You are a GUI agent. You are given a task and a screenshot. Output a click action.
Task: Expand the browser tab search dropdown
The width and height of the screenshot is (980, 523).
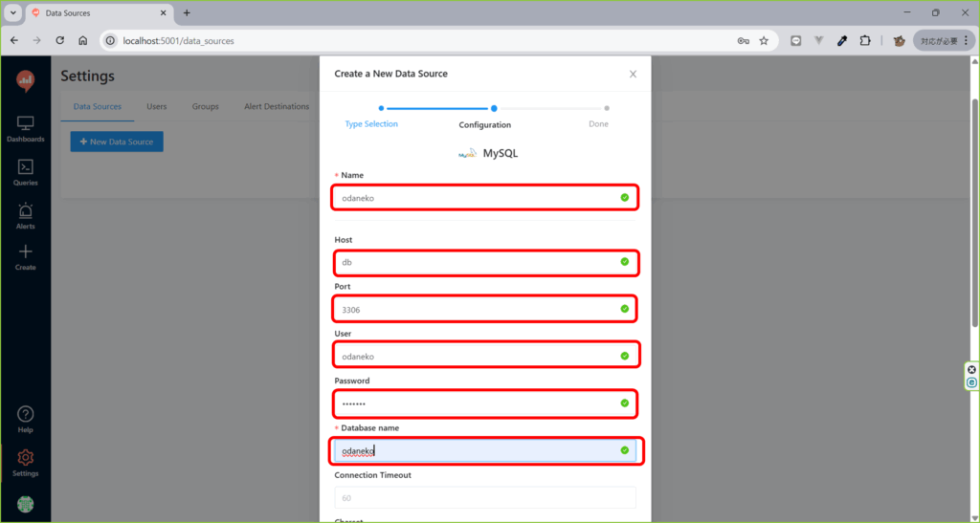[x=13, y=13]
